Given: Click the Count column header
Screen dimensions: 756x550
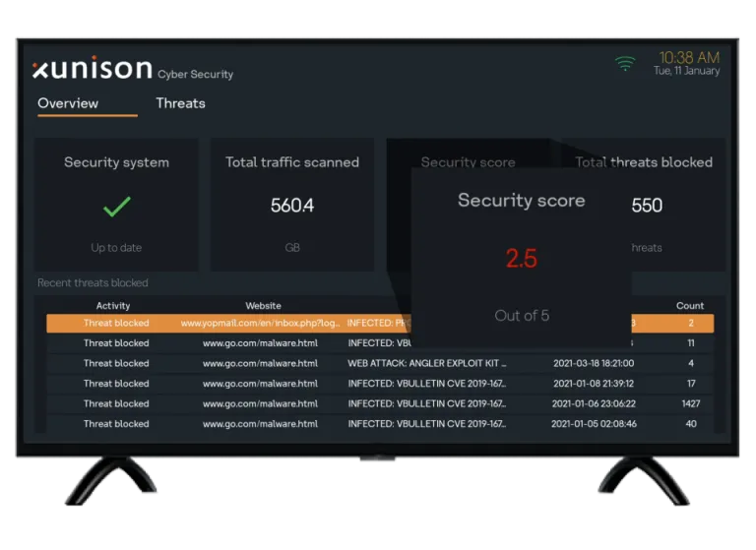Looking at the screenshot, I should coord(690,306).
